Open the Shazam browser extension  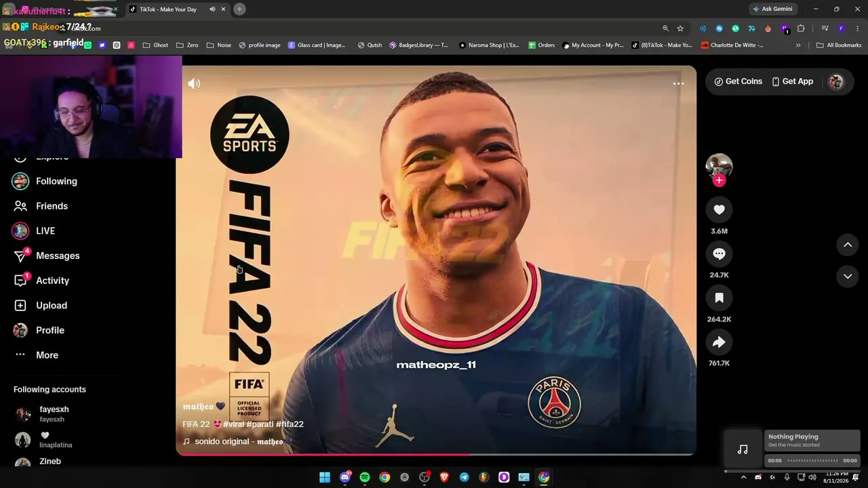(x=719, y=28)
